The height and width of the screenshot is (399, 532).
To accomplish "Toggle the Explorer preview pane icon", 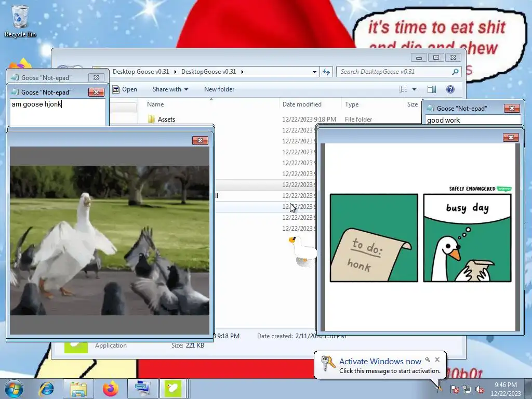I will (432, 89).
